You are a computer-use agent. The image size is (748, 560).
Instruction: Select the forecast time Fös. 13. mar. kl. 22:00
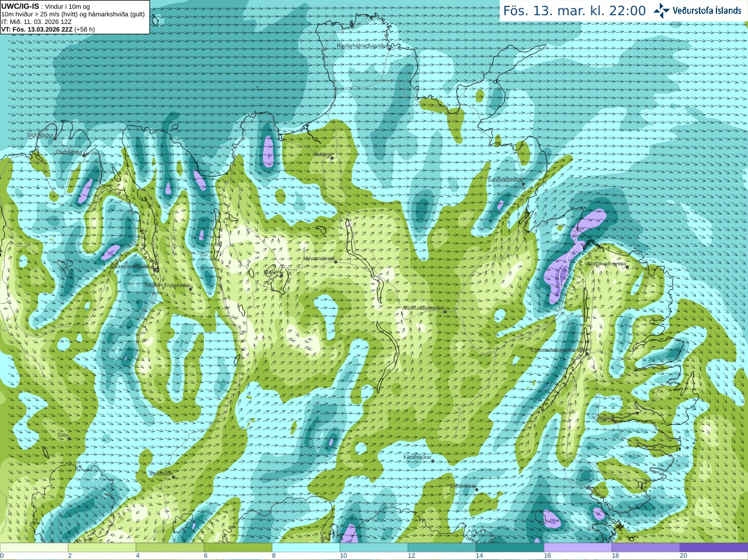pyautogui.click(x=574, y=11)
